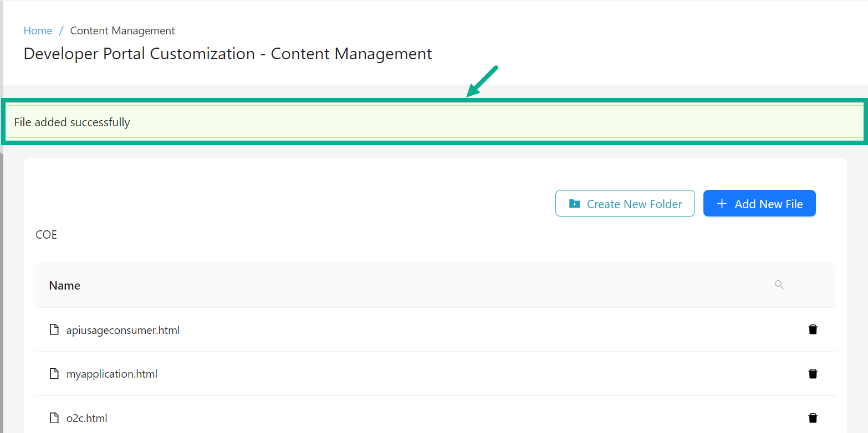This screenshot has width=868, height=433.
Task: Open the search icon in the Name header
Action: 779,284
